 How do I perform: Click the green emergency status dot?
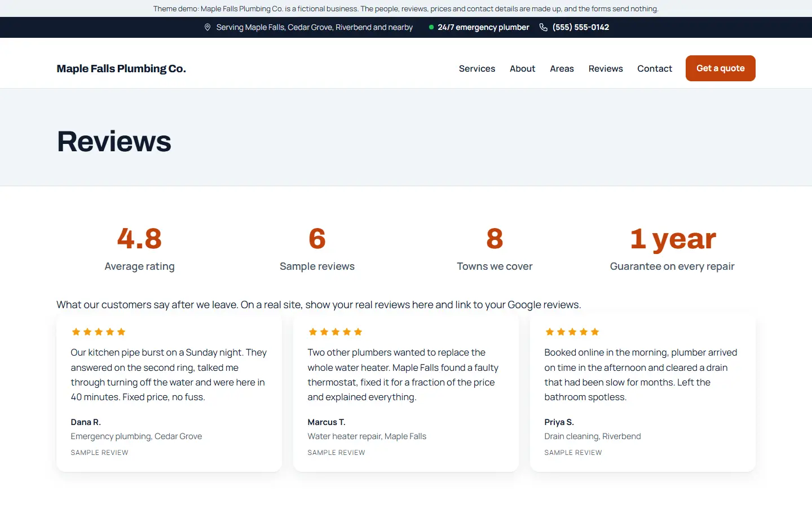[431, 27]
